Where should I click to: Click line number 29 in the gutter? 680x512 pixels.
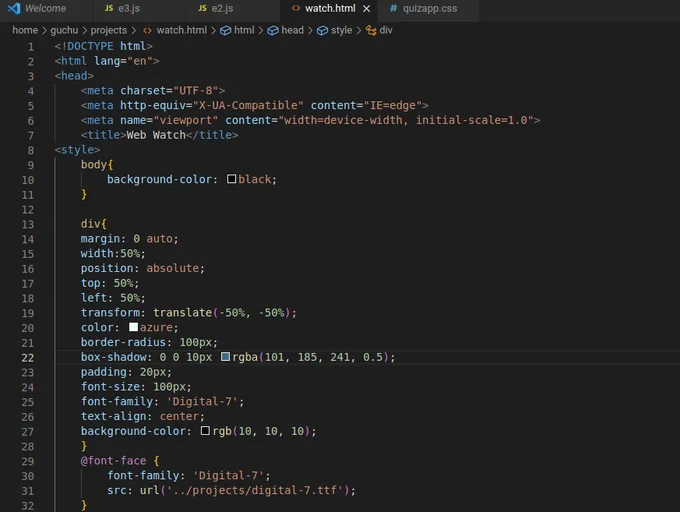(27, 461)
